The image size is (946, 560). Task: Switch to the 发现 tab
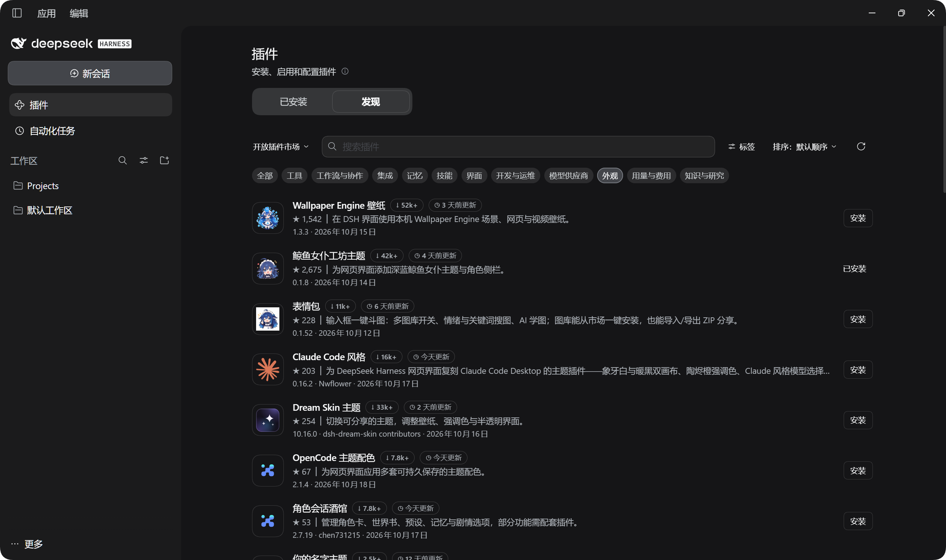(371, 102)
